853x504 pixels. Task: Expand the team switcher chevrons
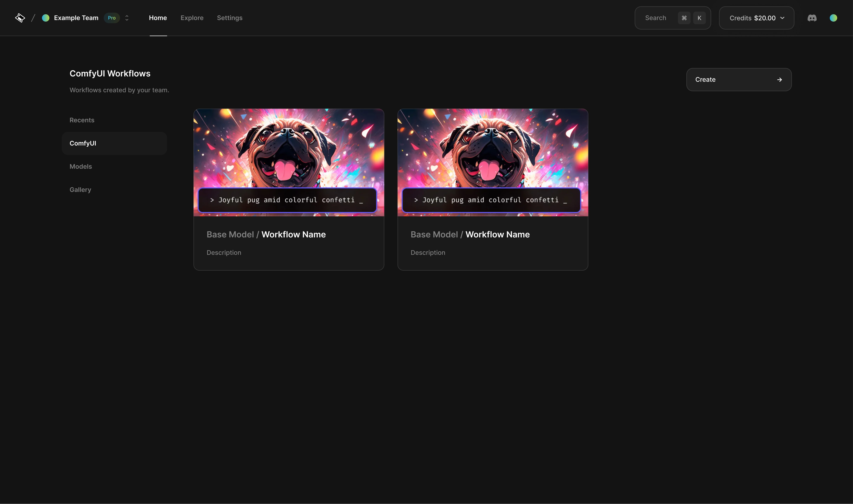point(127,18)
